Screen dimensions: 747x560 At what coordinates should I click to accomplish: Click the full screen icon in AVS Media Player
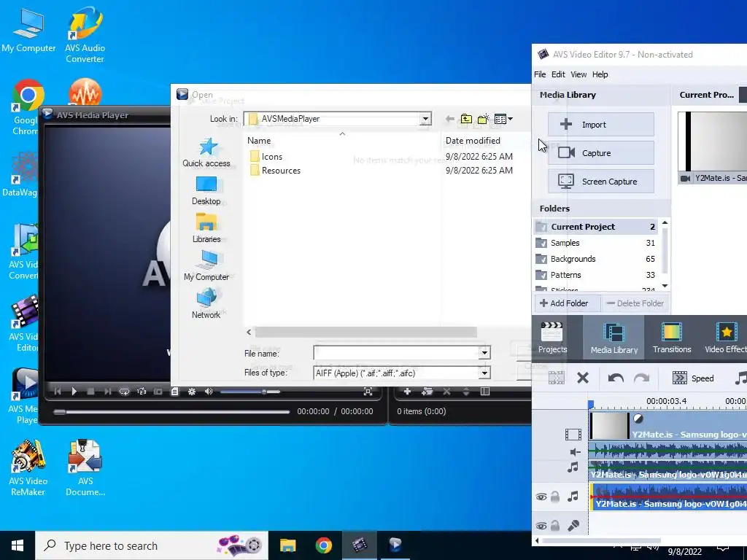pos(368,392)
